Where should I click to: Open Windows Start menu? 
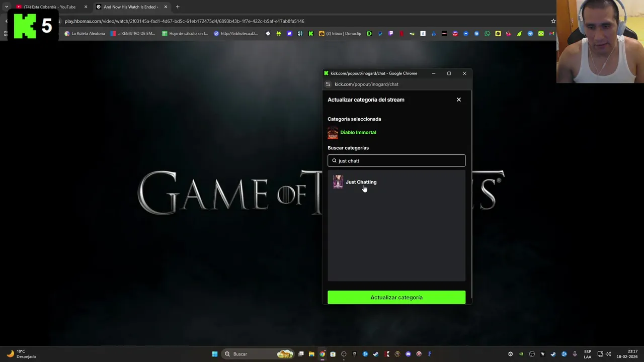215,354
